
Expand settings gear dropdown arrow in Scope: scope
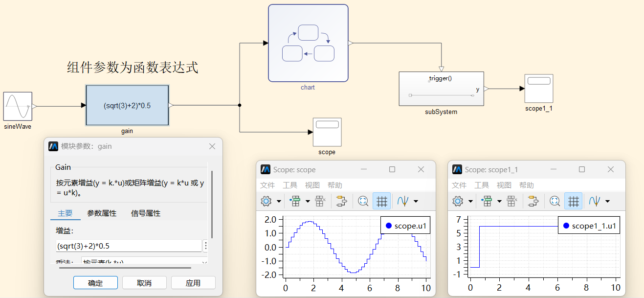[x=279, y=201]
